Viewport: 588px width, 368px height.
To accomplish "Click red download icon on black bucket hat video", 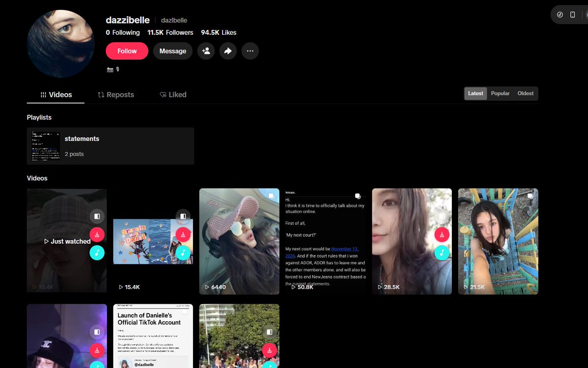I will [x=97, y=350].
